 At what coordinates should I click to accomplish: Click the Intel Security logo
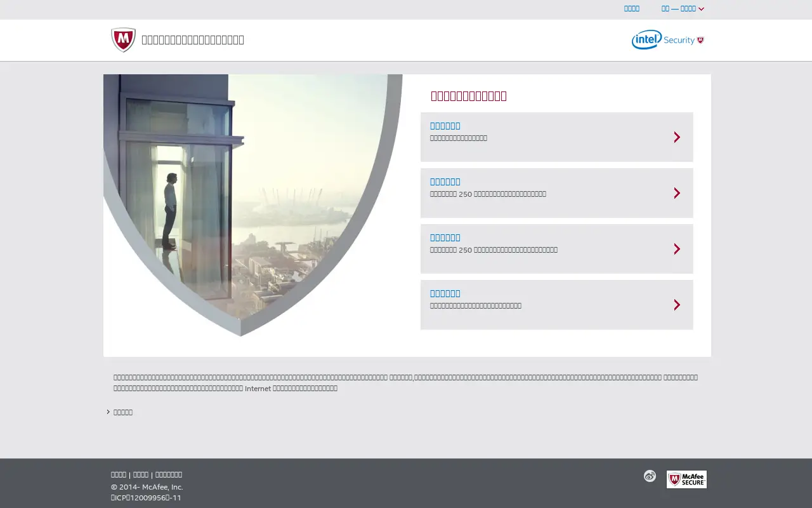[x=668, y=39]
